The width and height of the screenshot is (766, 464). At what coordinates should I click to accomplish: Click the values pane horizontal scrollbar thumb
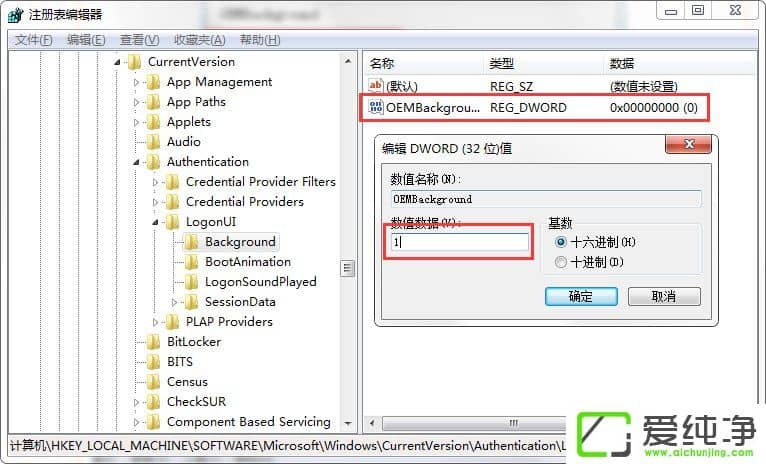(x=474, y=423)
